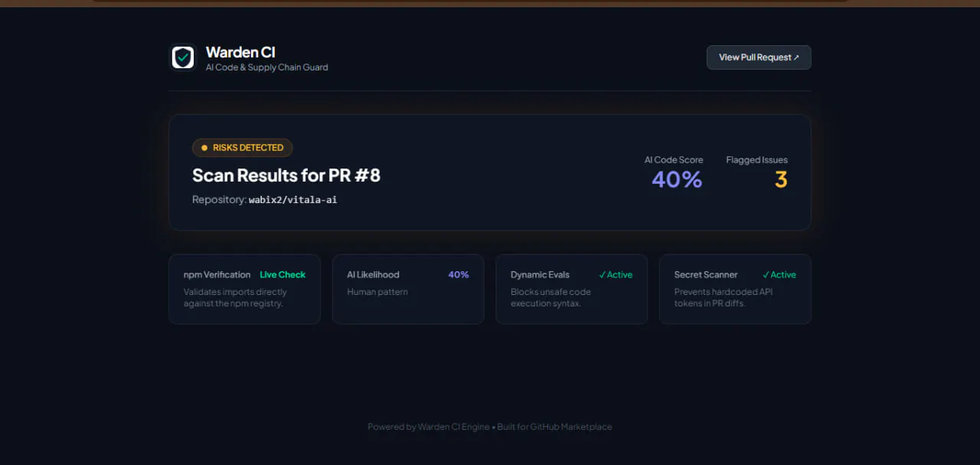Screen dimensions: 980x465
Task: Click the Flagged Issues count 3
Action: coord(781,179)
